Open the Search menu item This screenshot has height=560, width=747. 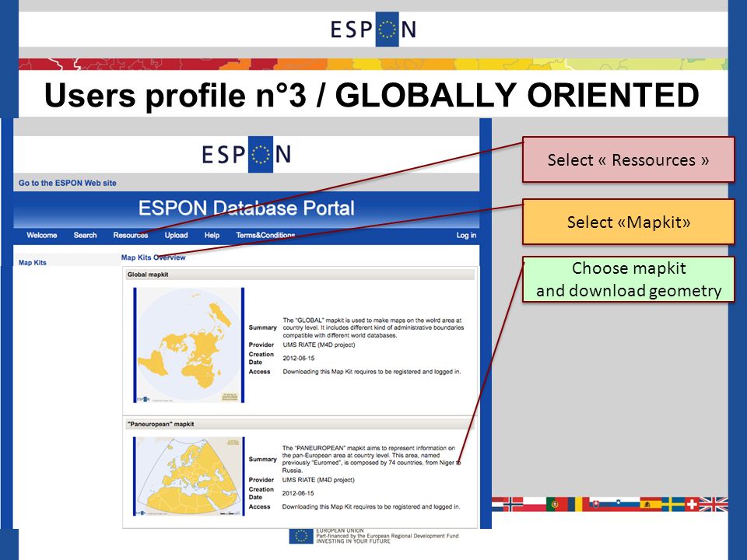[x=86, y=235]
